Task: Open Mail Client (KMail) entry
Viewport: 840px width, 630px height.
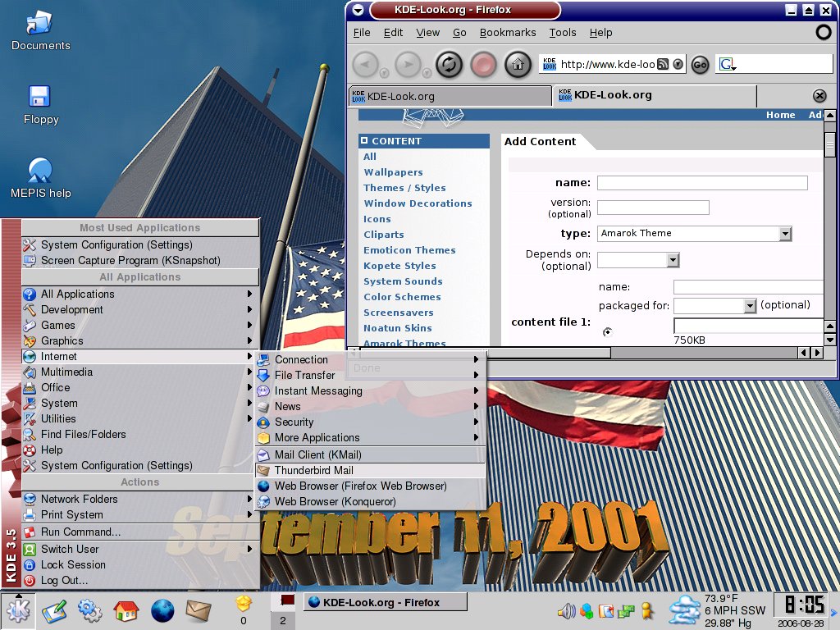Action: 370,454
